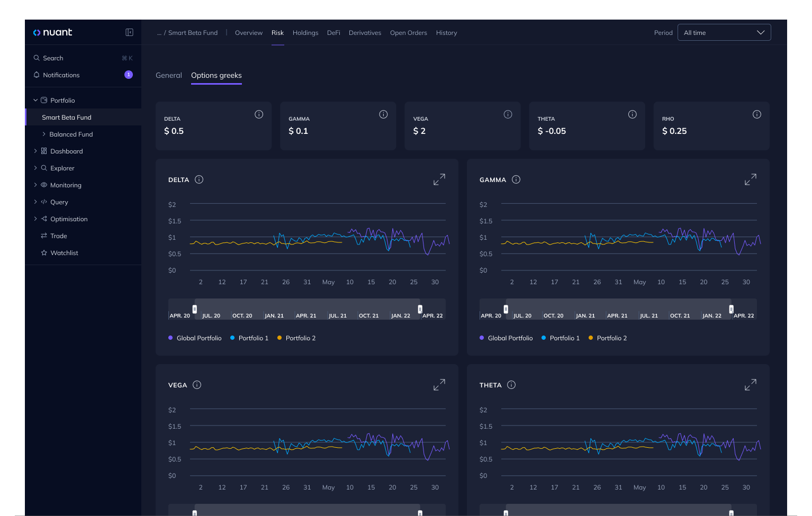
Task: Switch to the Overview tab
Action: 249,33
